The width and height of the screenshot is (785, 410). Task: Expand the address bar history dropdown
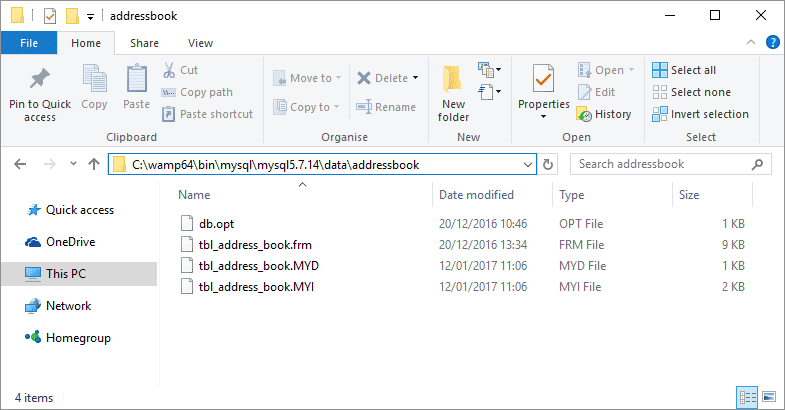click(528, 164)
